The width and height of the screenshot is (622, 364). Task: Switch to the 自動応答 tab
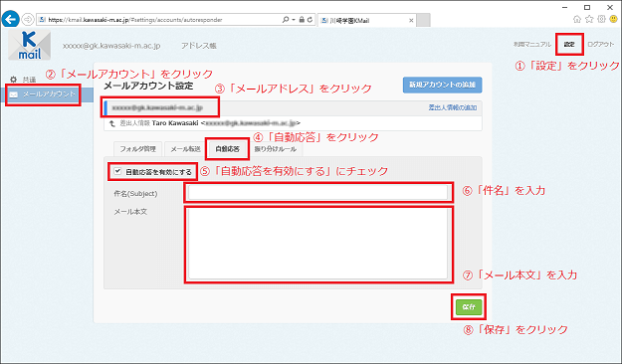click(227, 149)
